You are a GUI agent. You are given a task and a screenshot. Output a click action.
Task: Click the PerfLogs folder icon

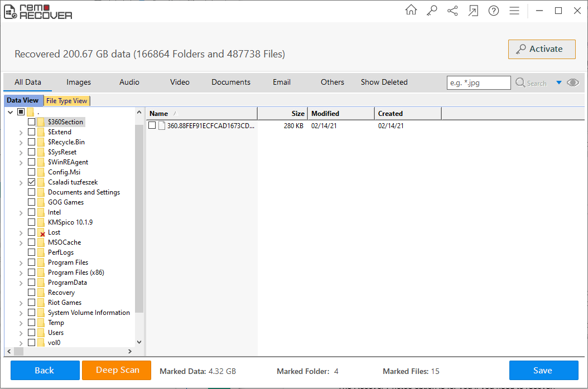pos(41,252)
